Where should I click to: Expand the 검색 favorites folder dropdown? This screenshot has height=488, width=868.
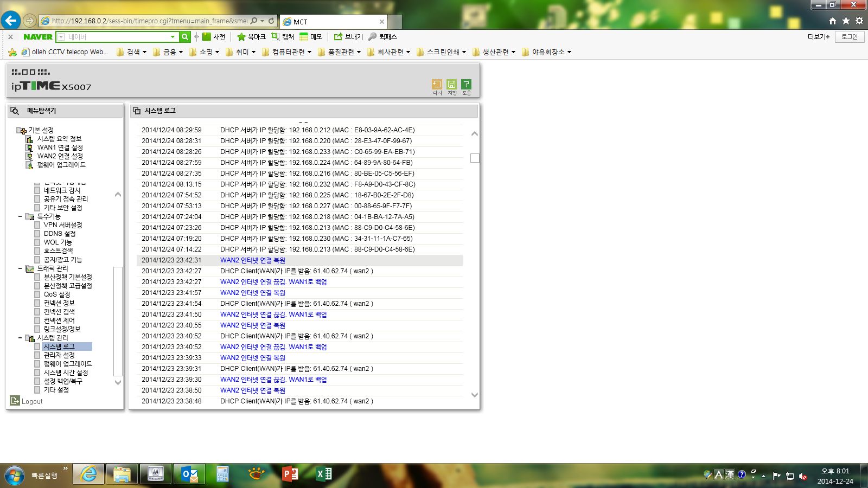[132, 52]
